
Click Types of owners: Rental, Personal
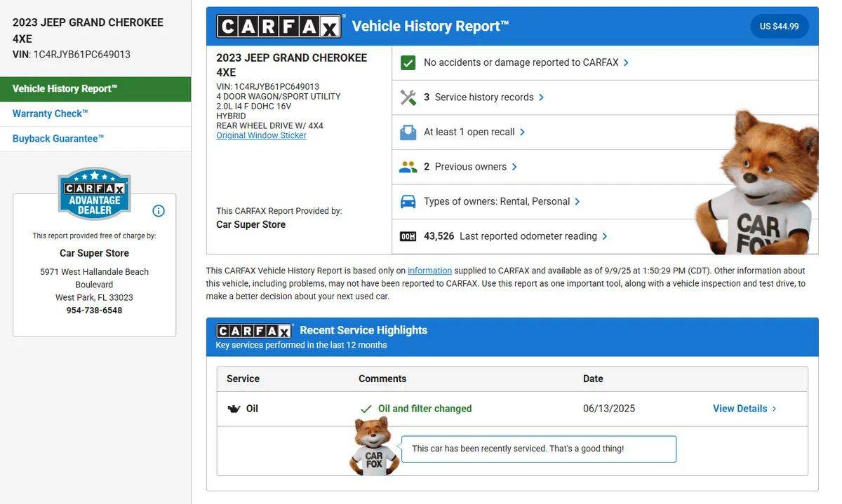pos(497,201)
